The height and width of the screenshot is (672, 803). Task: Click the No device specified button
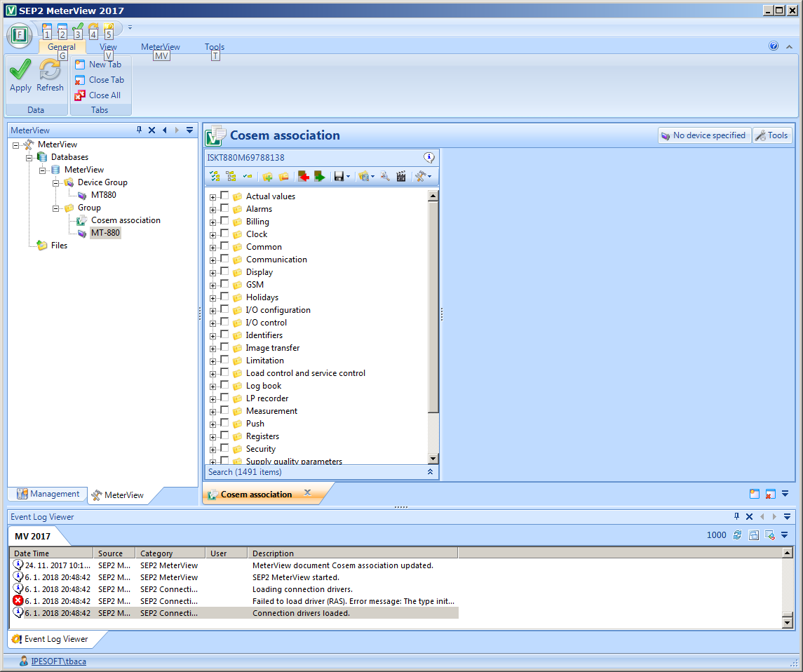(704, 135)
